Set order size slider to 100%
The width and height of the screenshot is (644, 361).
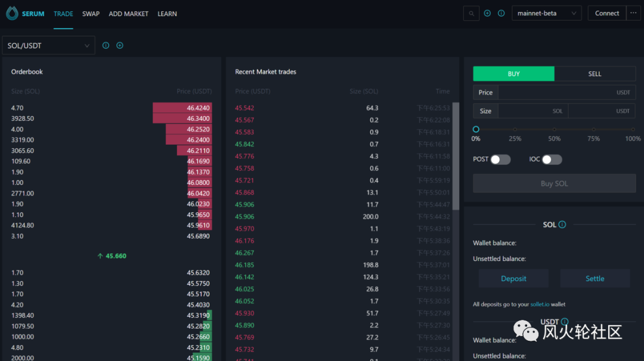(633, 129)
